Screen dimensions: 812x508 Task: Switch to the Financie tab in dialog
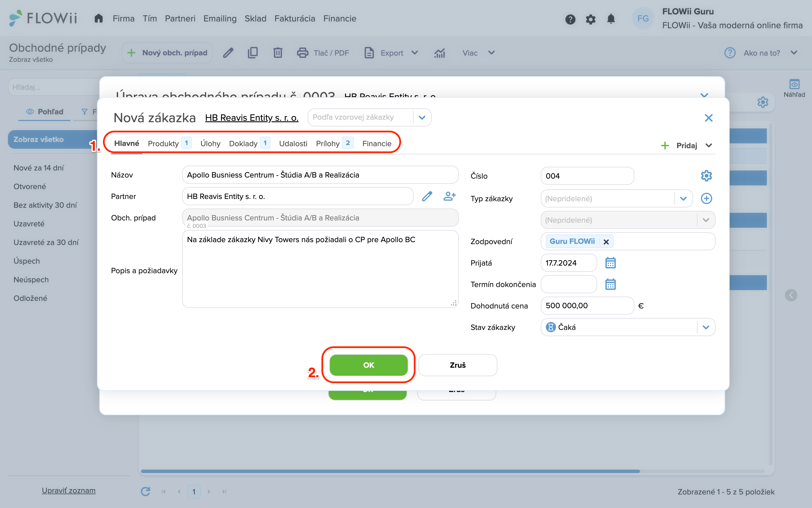376,143
